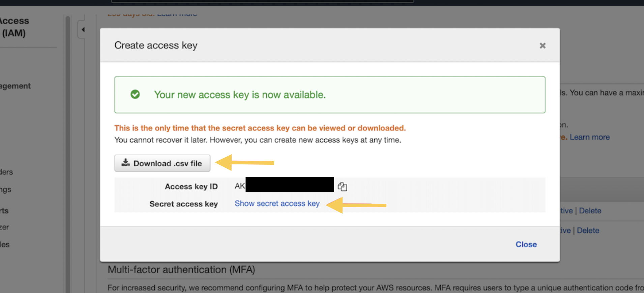The image size is (644, 293).
Task: Open the Learn more link beside the dialog
Action: pyautogui.click(x=590, y=137)
